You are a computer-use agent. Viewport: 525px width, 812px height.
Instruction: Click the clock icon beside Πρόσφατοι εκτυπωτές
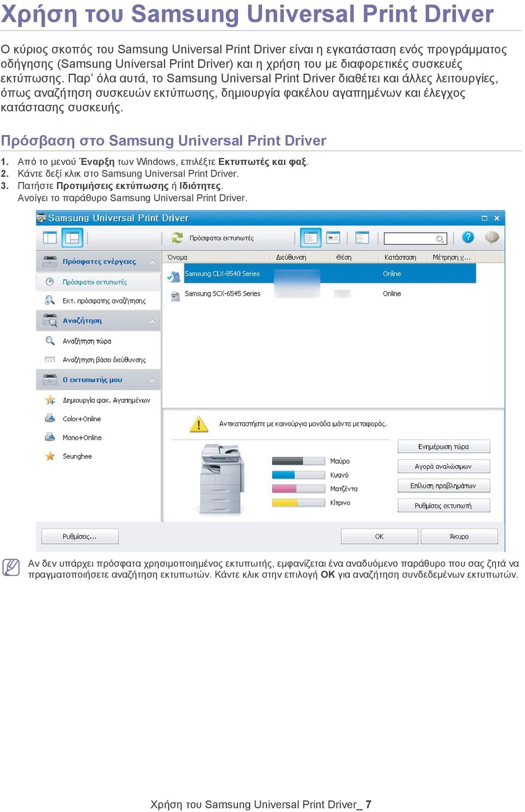click(x=50, y=282)
